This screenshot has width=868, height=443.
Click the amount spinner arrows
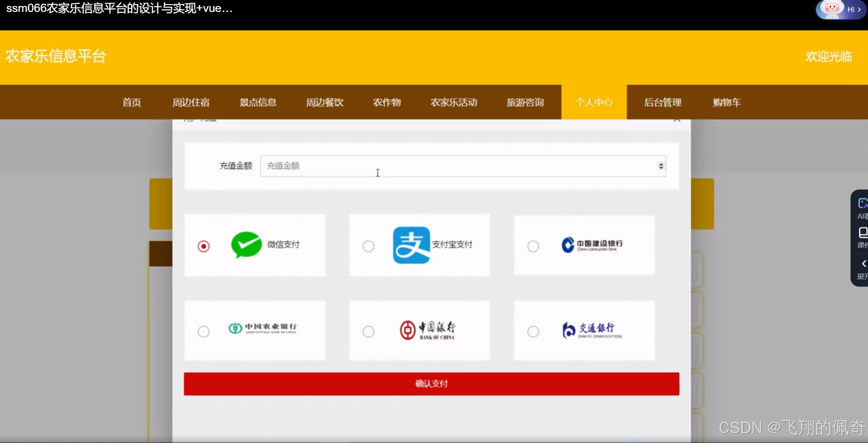661,166
